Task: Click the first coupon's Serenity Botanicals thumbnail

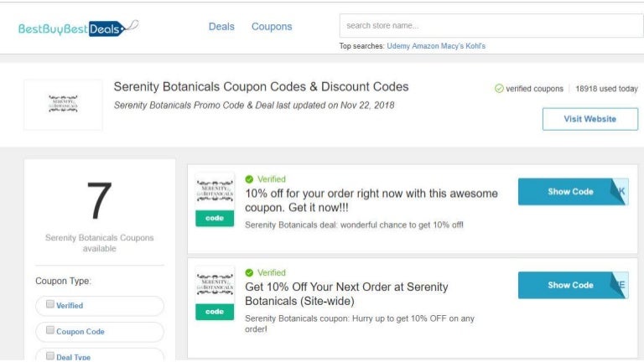Action: click(x=215, y=190)
